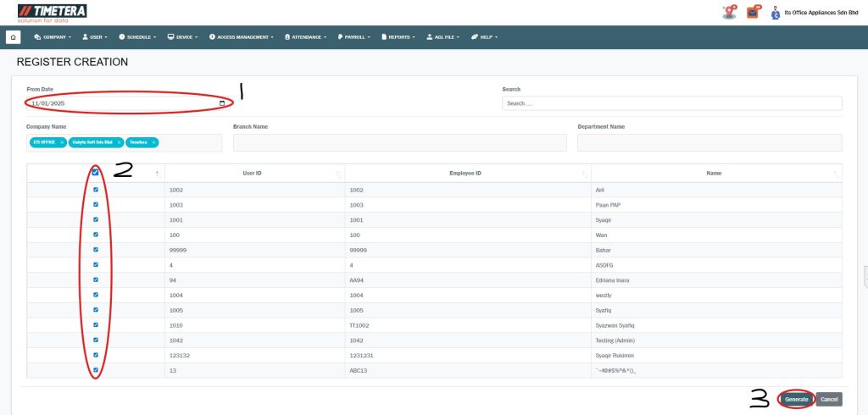Uncheck the checkbox for user Bahar

click(96, 250)
